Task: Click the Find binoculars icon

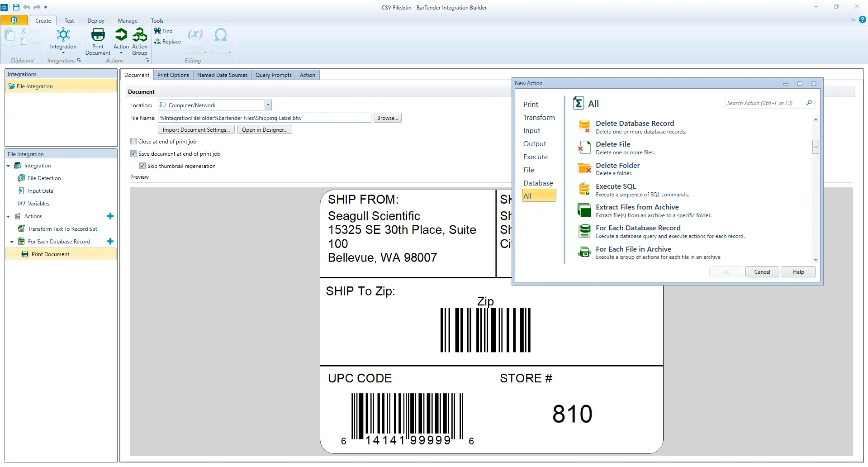Action: [157, 31]
